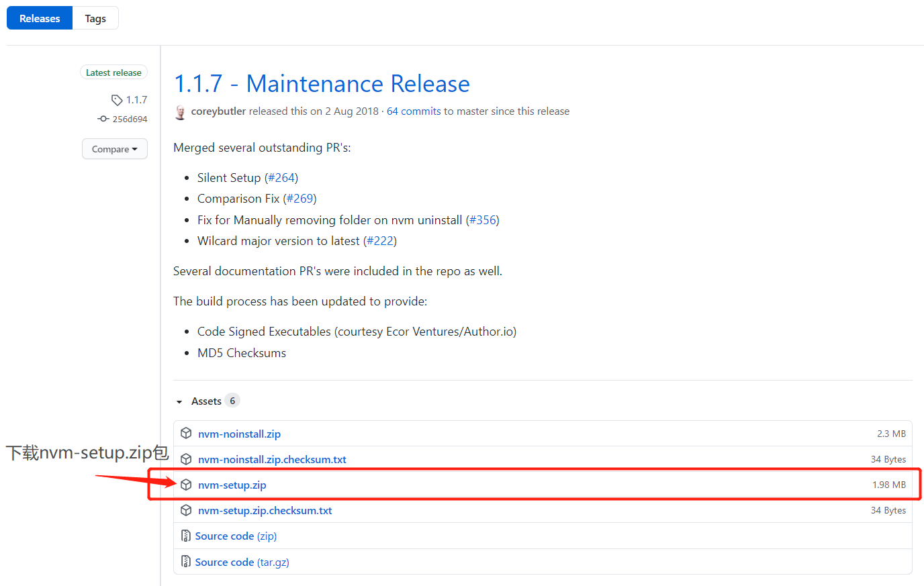Click the 1.98 MB size text
The image size is (924, 586).
pyautogui.click(x=889, y=485)
